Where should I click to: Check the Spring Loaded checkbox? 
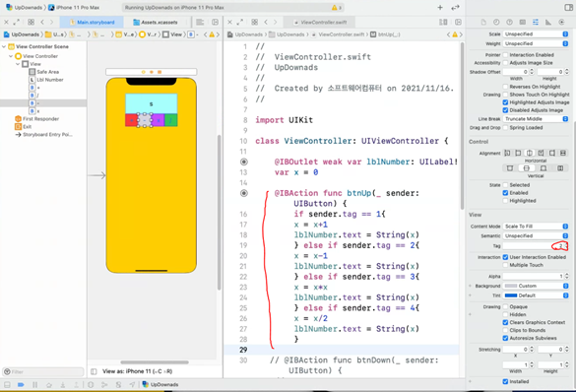[505, 127]
